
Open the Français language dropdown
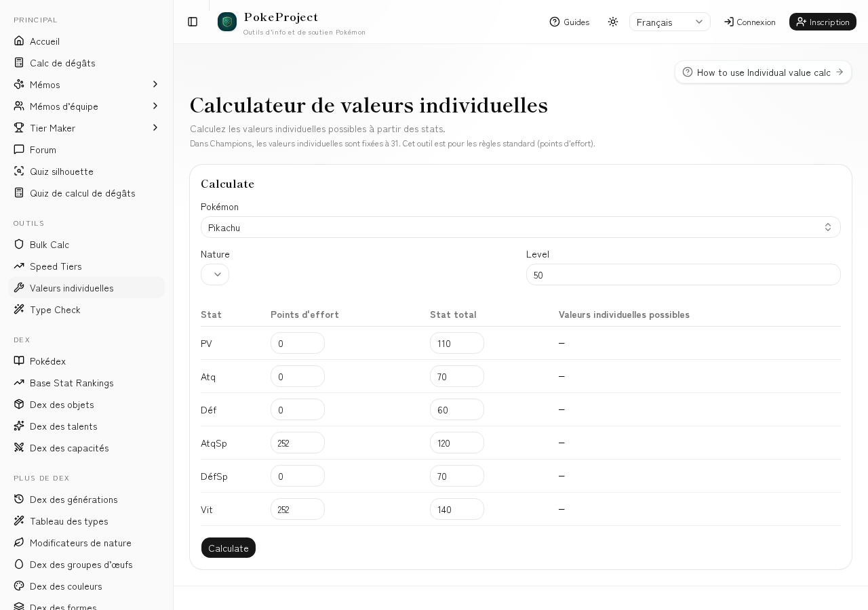(670, 22)
